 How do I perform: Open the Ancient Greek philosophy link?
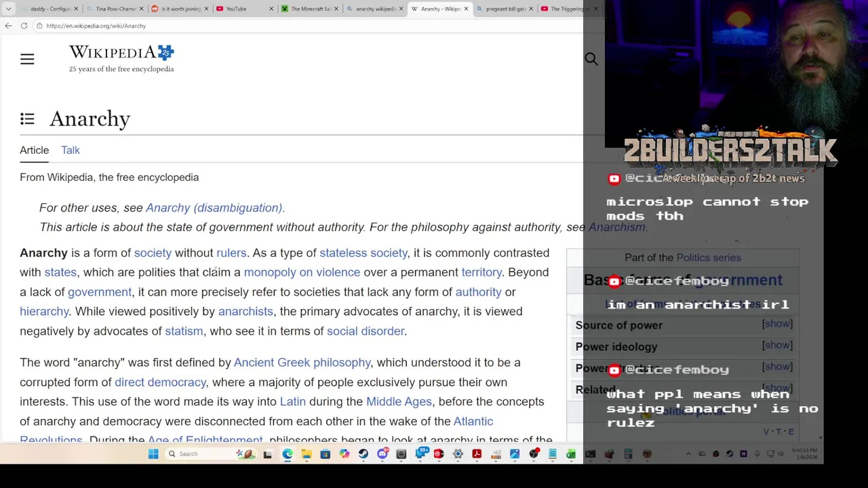(x=302, y=363)
